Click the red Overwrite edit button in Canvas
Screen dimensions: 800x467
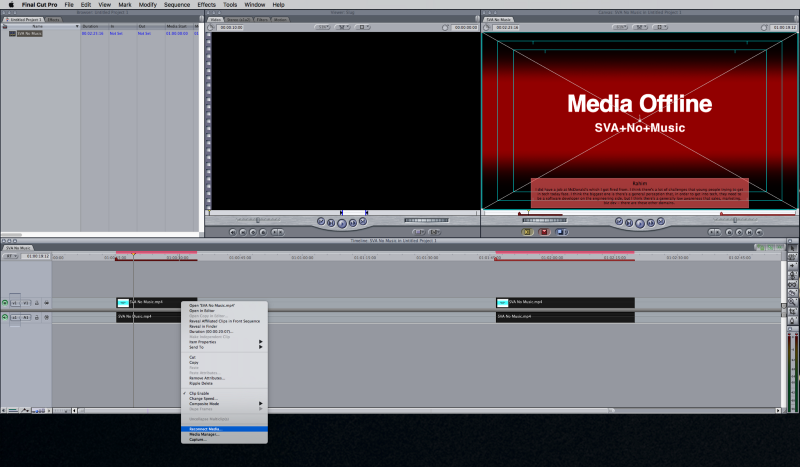pos(544,232)
